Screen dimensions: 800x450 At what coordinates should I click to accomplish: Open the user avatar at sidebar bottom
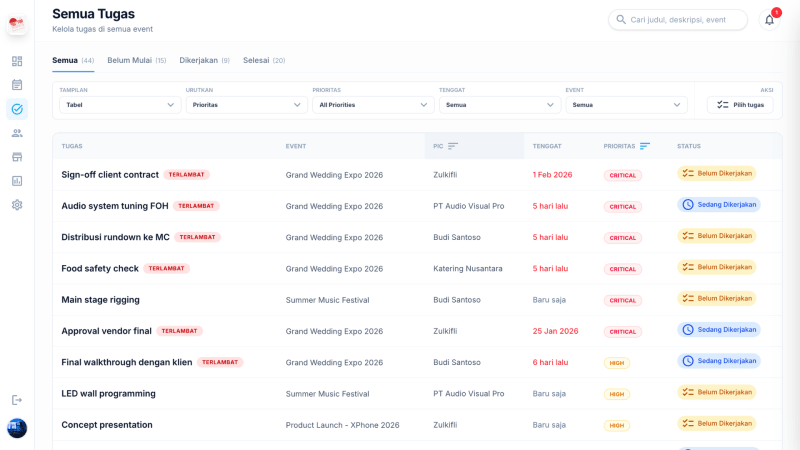(x=17, y=428)
